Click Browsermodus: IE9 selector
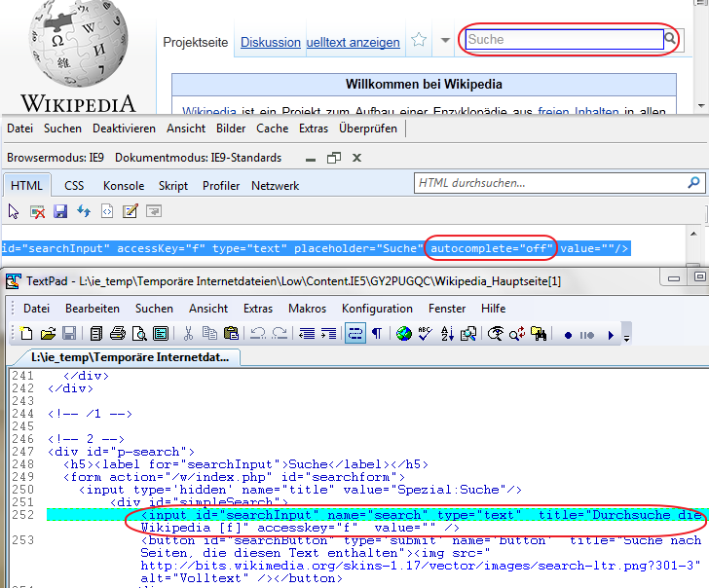The image size is (709, 588). point(56,158)
